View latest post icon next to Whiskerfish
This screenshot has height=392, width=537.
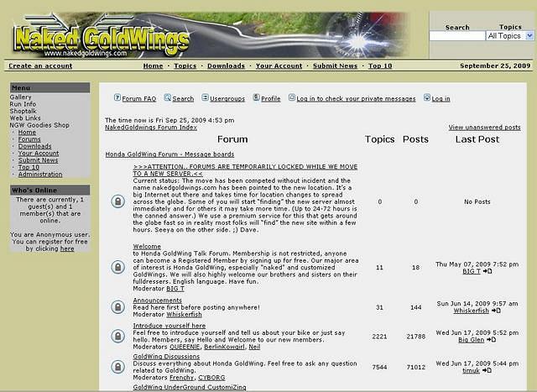(496, 311)
